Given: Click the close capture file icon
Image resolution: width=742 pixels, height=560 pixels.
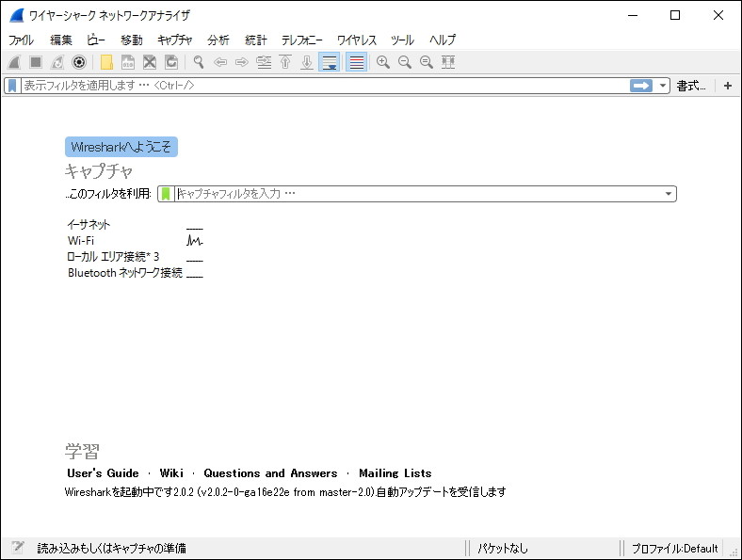Looking at the screenshot, I should click(150, 62).
